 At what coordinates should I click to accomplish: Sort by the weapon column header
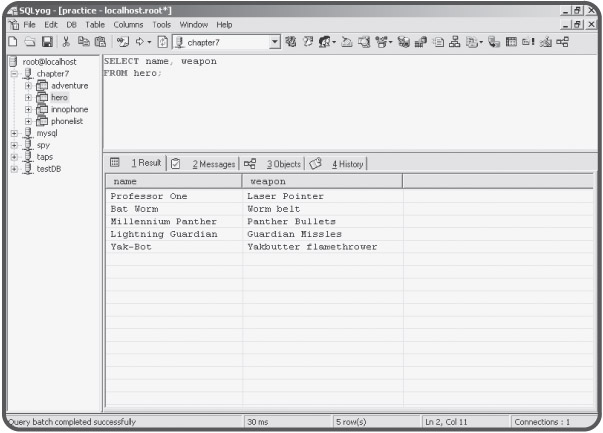point(322,182)
